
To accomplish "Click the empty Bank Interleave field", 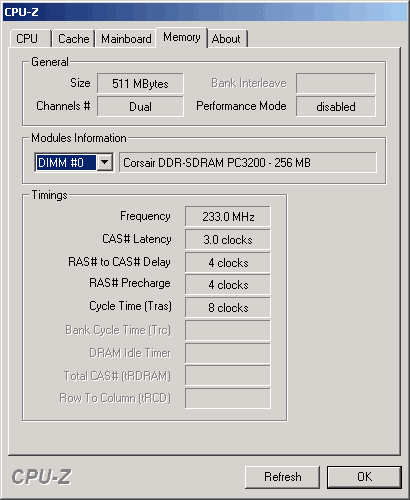I will tap(336, 83).
